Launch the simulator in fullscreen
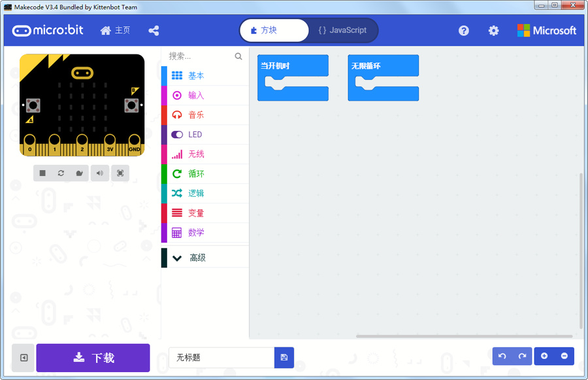The width and height of the screenshot is (588, 380). point(120,173)
